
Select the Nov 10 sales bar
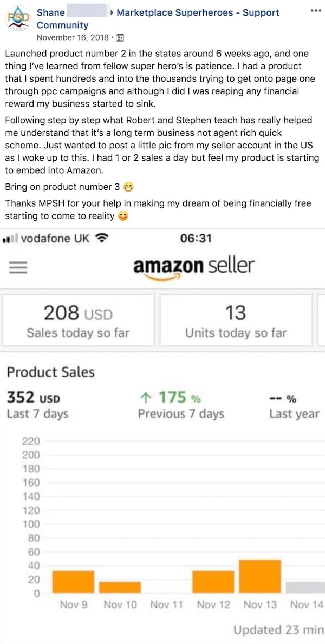pos(120,587)
